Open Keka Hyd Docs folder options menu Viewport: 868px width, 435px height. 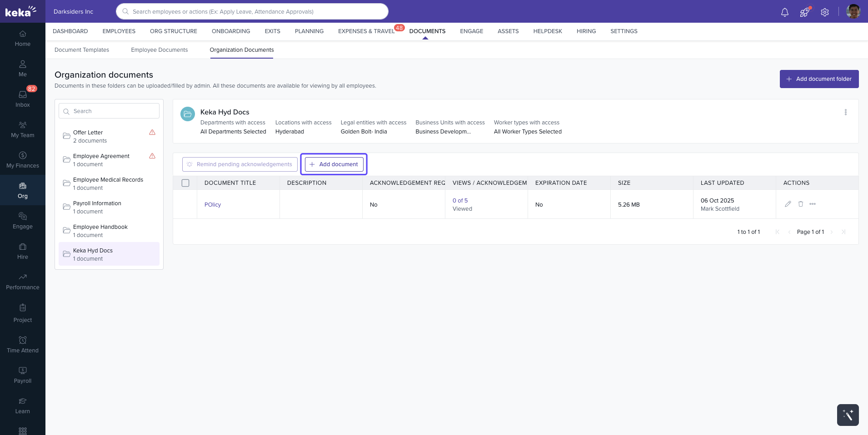[845, 112]
